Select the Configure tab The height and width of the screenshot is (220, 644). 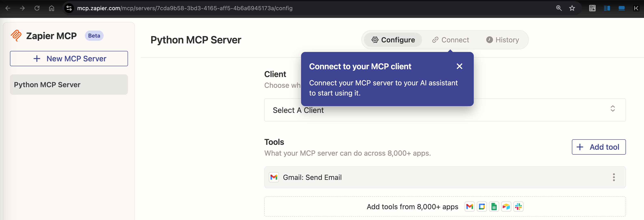(393, 40)
